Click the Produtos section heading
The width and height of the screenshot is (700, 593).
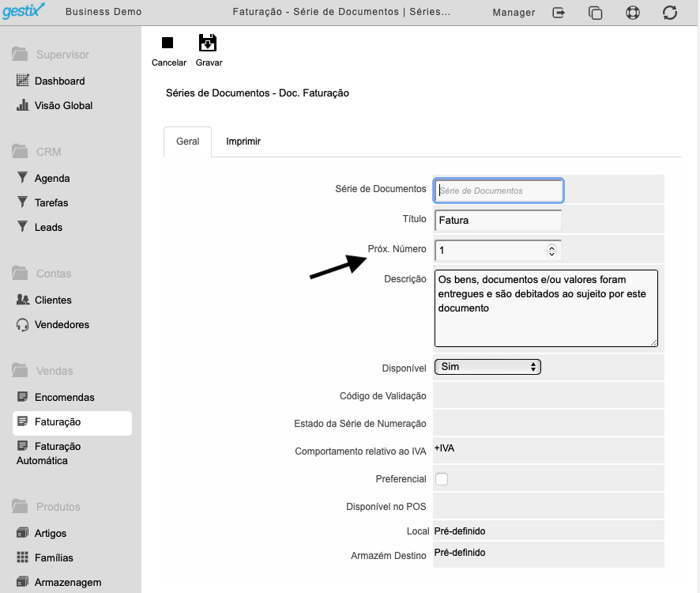click(x=58, y=507)
